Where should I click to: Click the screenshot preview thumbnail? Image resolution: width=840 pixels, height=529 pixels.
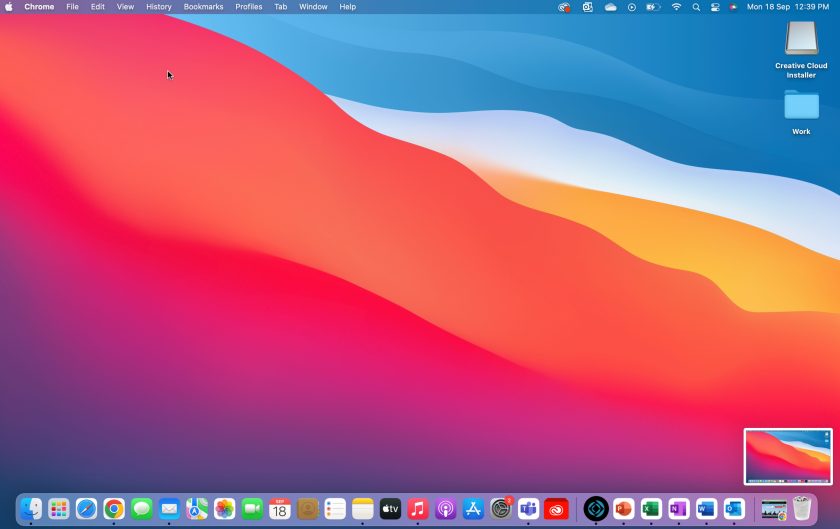pos(787,456)
